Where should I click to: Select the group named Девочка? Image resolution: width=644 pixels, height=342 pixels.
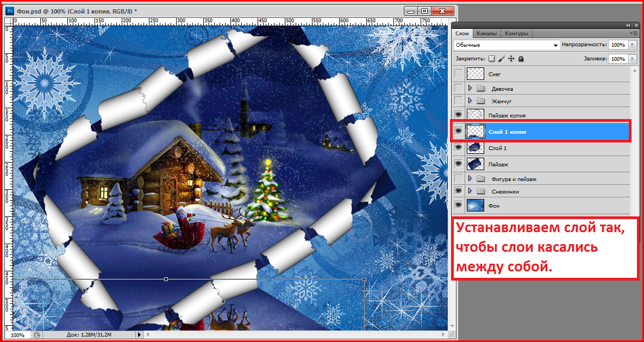point(502,89)
